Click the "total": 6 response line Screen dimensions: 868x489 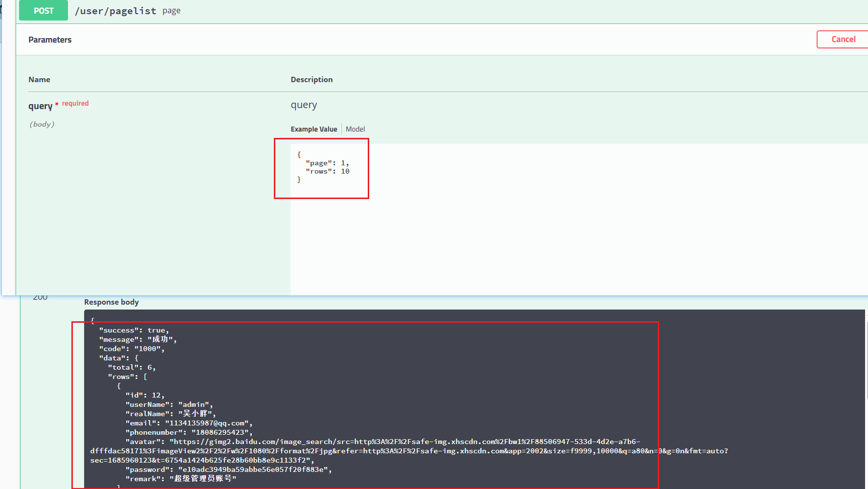coord(132,367)
